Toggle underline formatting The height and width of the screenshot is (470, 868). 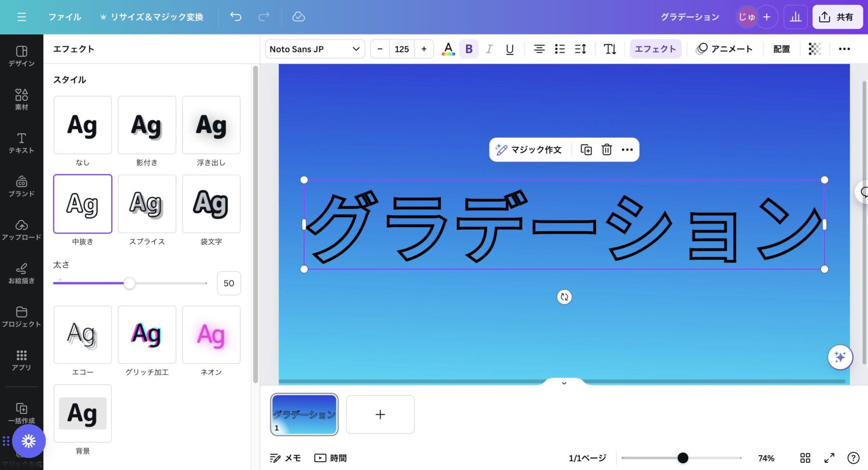510,49
